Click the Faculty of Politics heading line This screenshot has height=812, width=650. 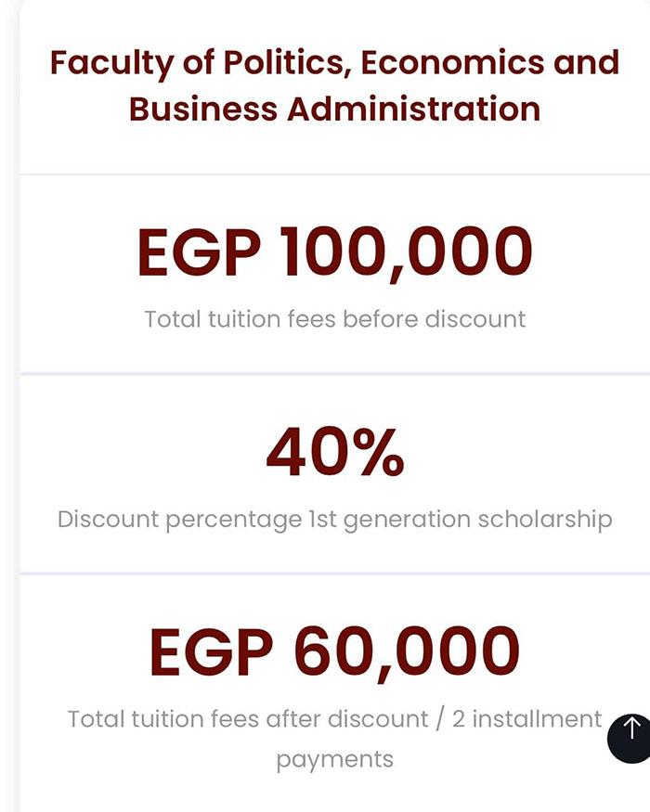point(334,63)
